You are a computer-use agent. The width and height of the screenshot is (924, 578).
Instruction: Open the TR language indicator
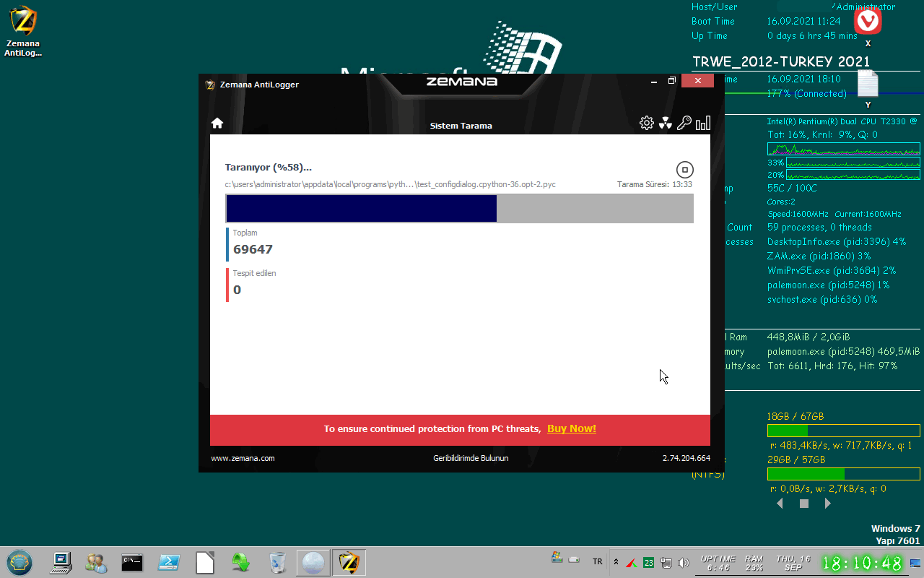[598, 561]
